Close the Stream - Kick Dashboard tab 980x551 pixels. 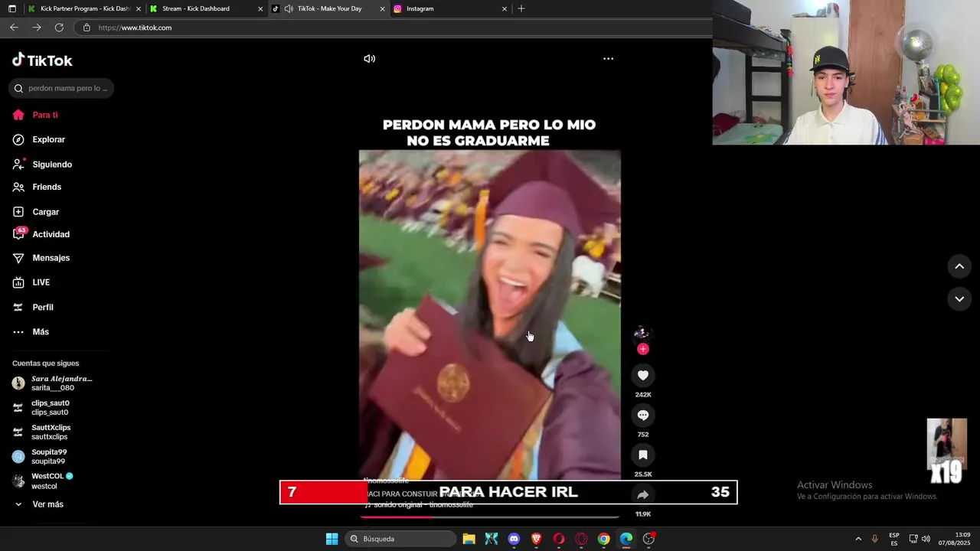(260, 9)
